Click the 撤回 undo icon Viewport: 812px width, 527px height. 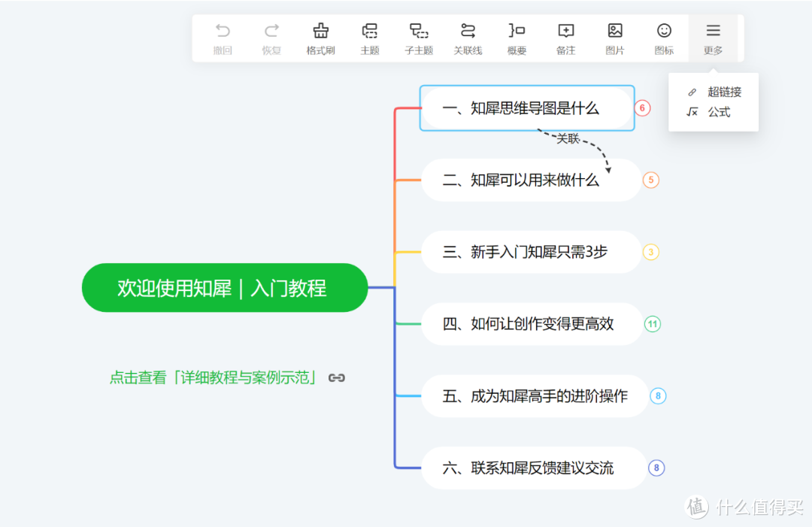[223, 38]
